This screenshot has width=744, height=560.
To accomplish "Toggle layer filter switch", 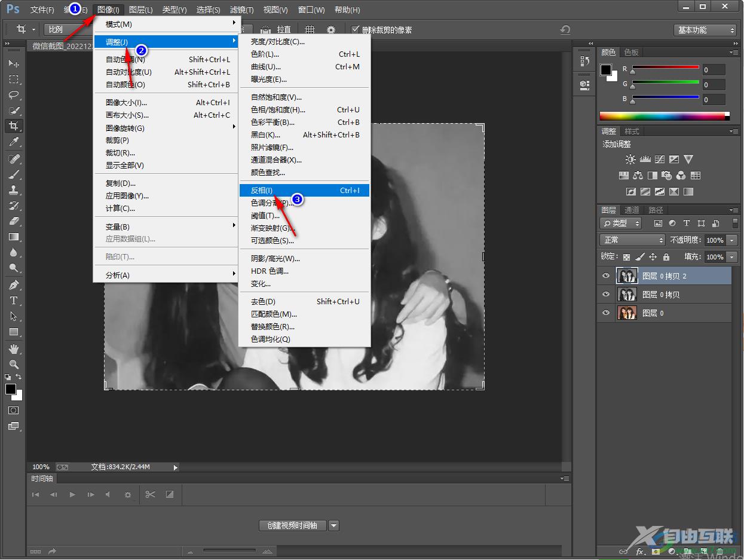I will [734, 223].
